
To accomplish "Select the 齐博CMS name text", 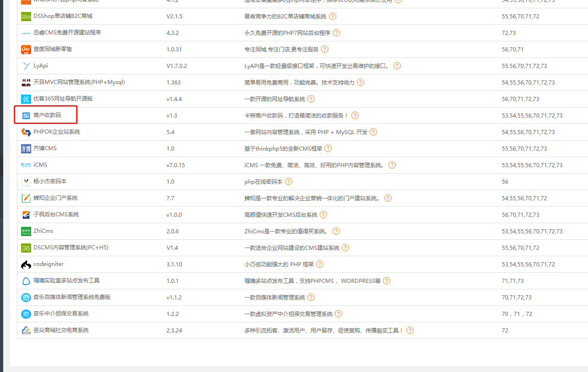I will tap(45, 148).
